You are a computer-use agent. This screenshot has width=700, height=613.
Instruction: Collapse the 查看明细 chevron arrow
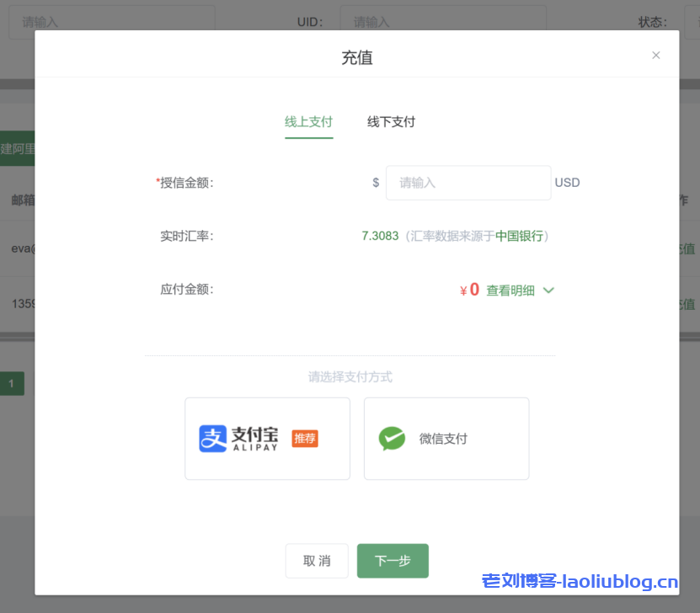click(x=548, y=291)
